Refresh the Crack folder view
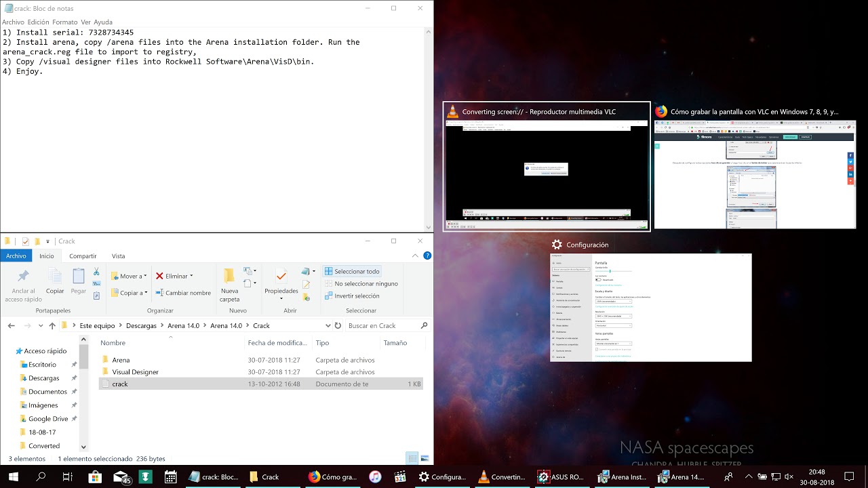 pyautogui.click(x=339, y=326)
